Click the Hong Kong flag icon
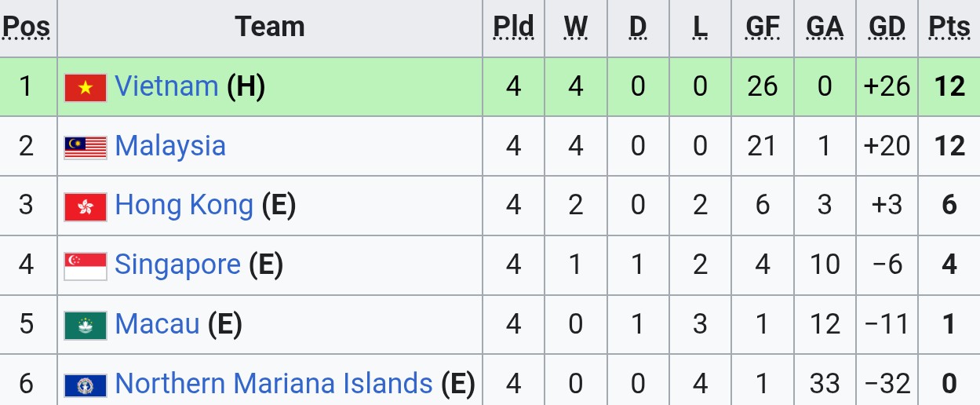 click(86, 206)
